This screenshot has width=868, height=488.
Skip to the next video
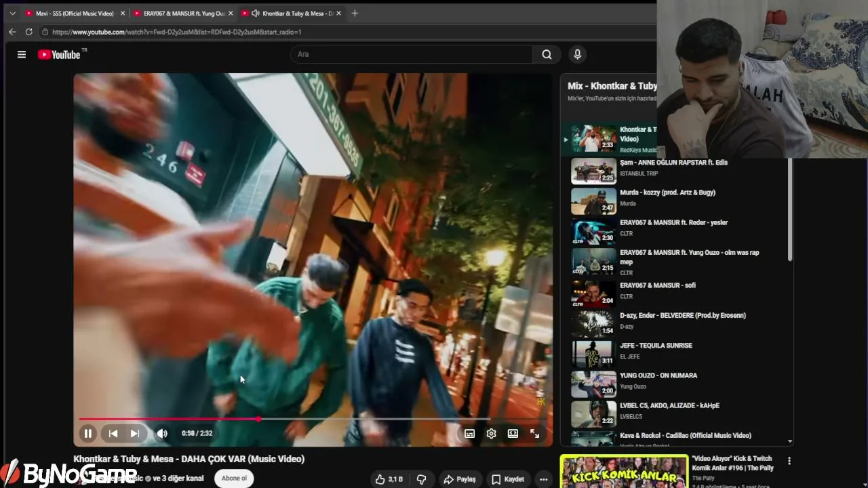tap(135, 434)
